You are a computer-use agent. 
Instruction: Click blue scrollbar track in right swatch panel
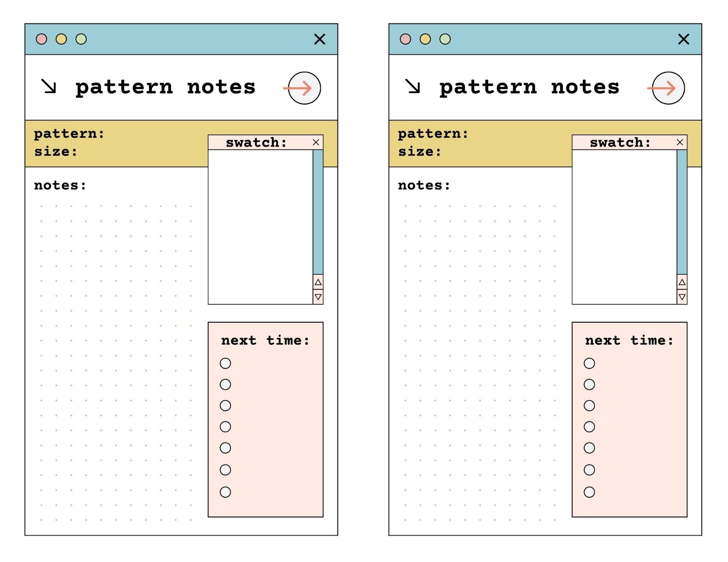pyautogui.click(x=682, y=212)
